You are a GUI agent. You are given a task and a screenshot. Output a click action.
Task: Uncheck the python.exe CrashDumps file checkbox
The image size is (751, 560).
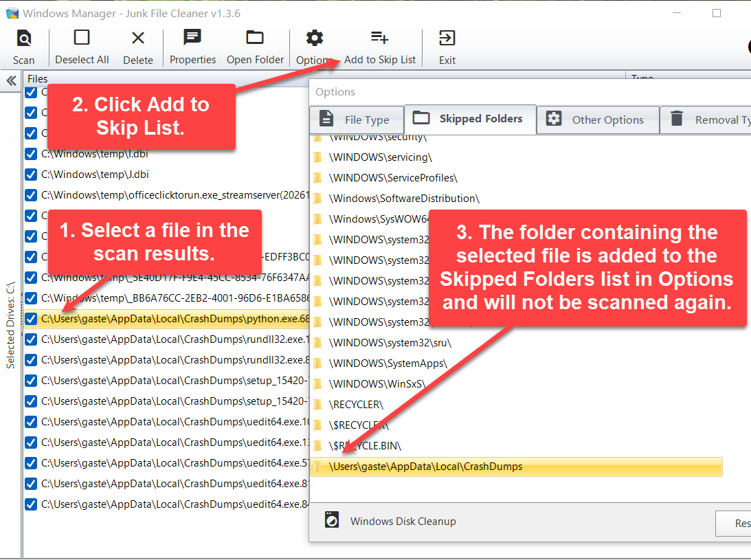click(x=31, y=319)
